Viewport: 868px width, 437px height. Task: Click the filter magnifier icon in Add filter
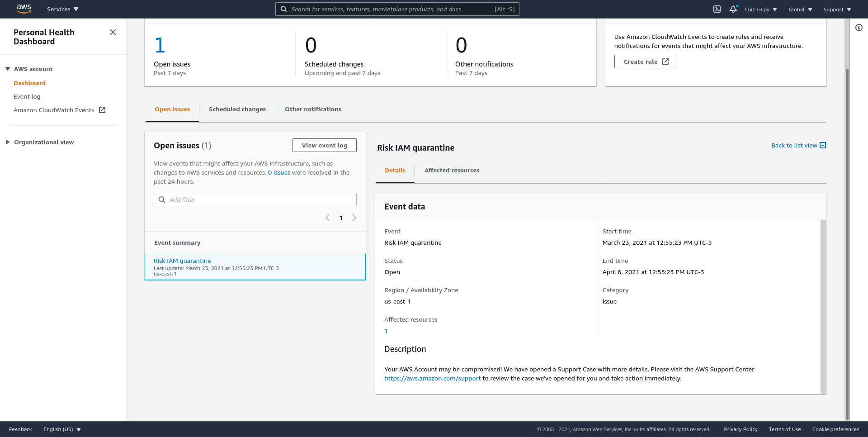point(162,199)
